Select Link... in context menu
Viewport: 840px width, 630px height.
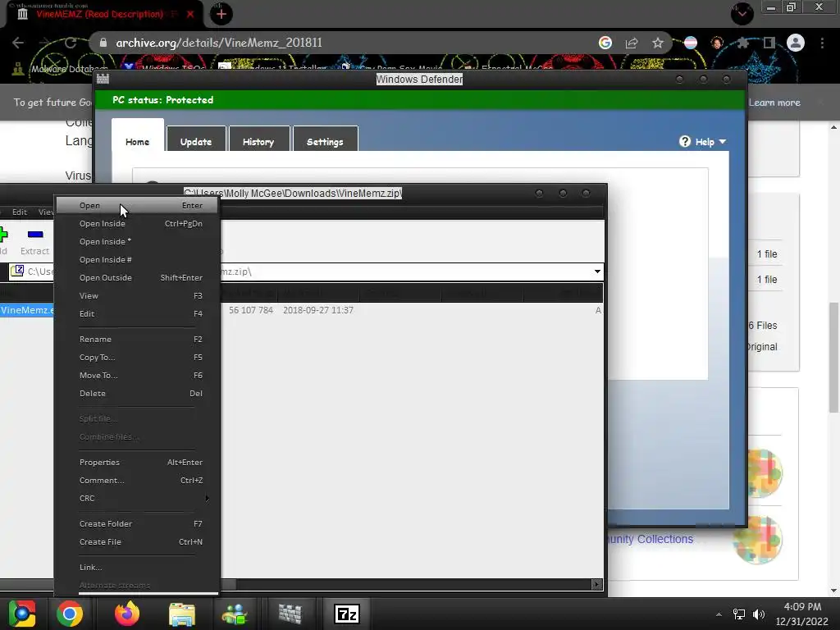tap(137, 568)
